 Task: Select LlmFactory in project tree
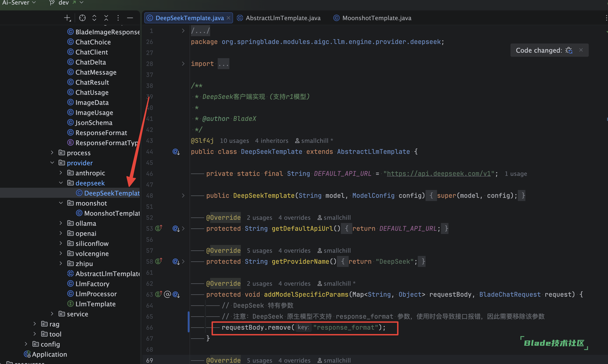pos(92,284)
